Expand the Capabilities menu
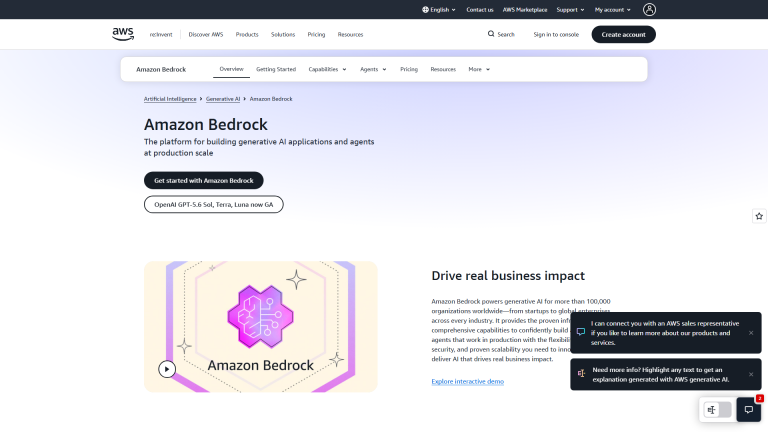Screen dimensions: 768x432 click(327, 69)
